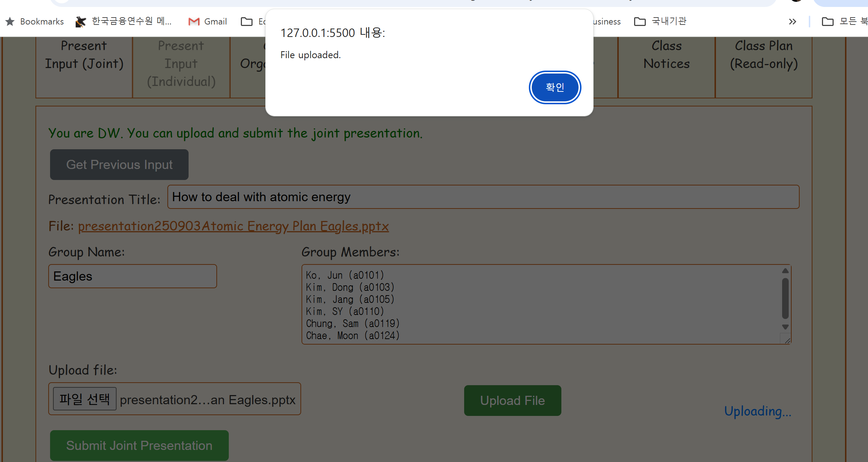Click the 파일 선택 file chooser button
The image size is (868, 462).
point(85,399)
